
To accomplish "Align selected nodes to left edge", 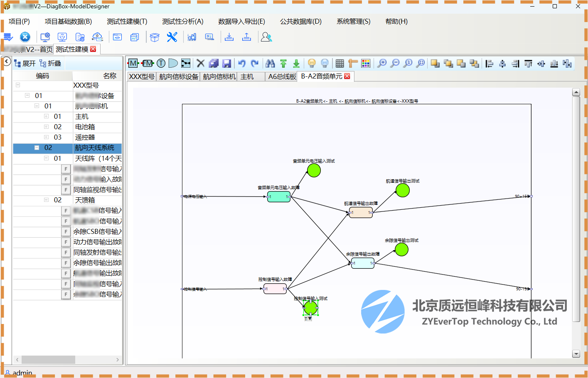I will (489, 63).
